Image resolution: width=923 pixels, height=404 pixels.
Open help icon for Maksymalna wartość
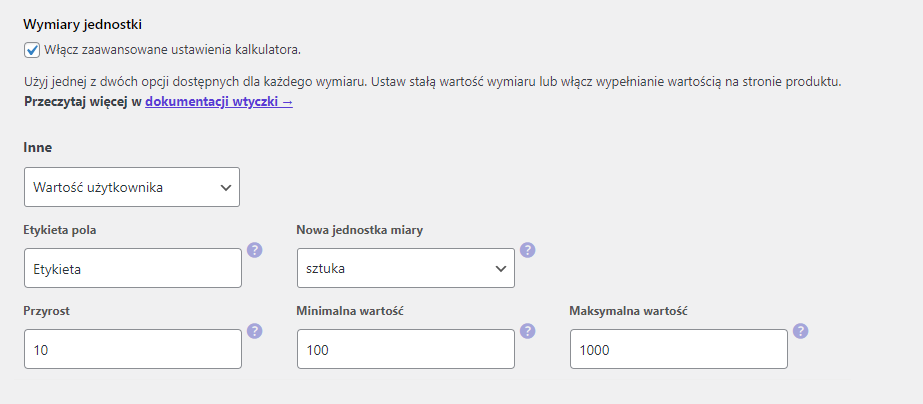click(x=801, y=330)
